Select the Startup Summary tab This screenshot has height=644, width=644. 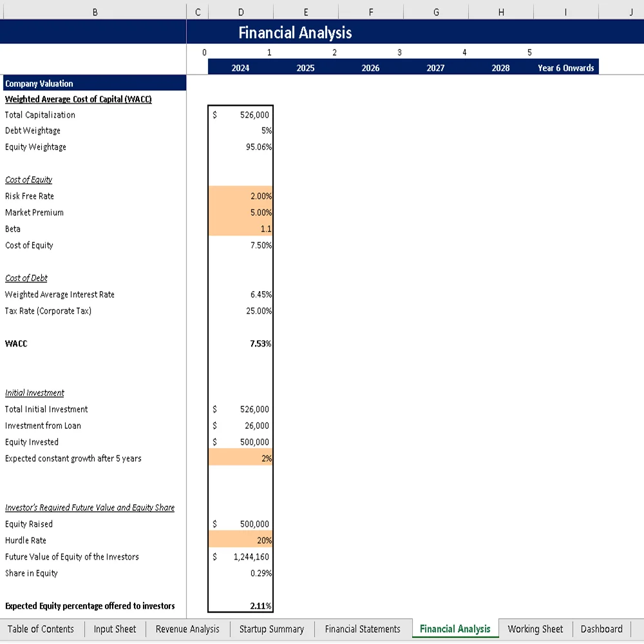point(272,629)
